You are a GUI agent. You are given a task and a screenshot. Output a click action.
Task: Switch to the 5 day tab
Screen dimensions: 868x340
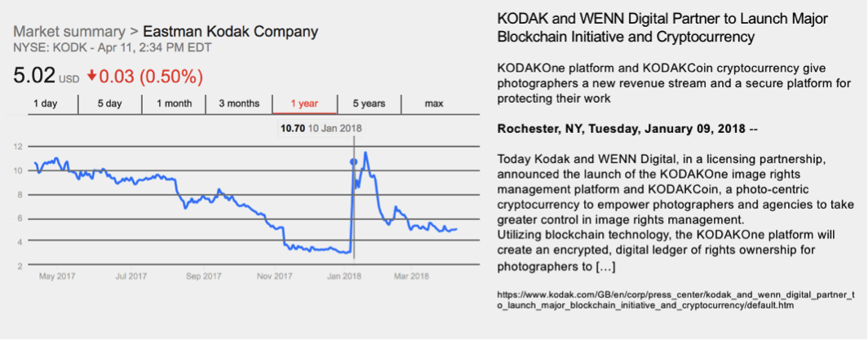pos(109,104)
